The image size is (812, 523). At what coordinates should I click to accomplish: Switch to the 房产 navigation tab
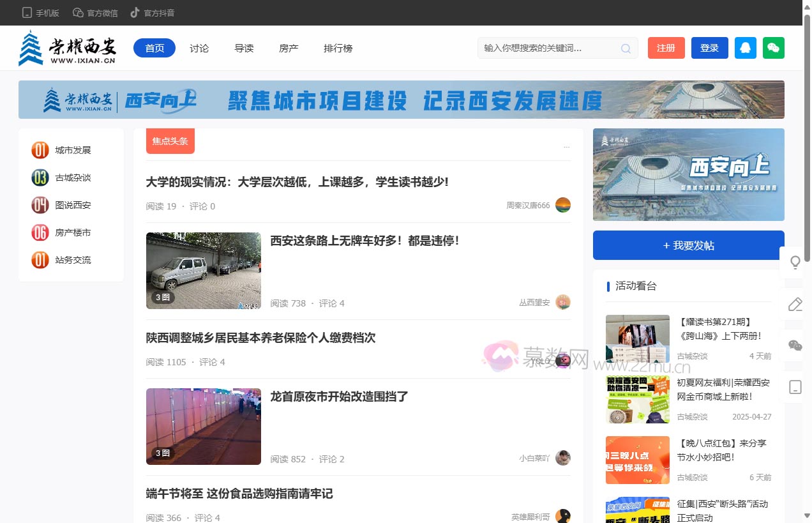click(288, 48)
